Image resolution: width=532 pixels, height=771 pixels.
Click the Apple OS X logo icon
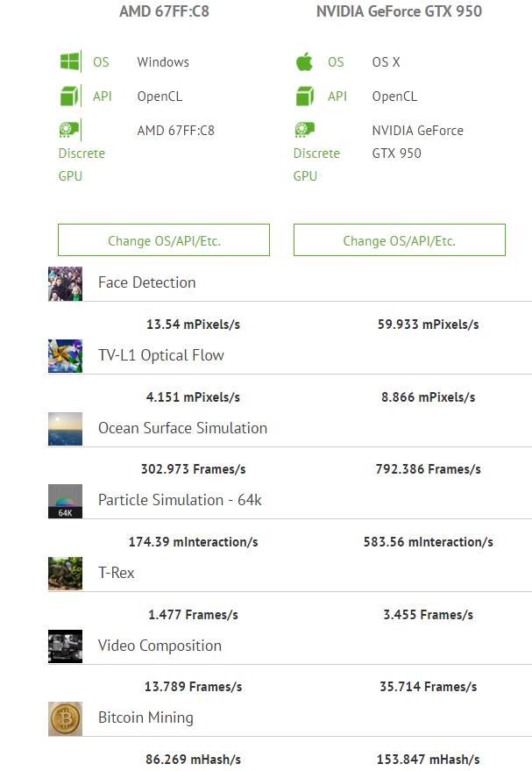(x=304, y=62)
